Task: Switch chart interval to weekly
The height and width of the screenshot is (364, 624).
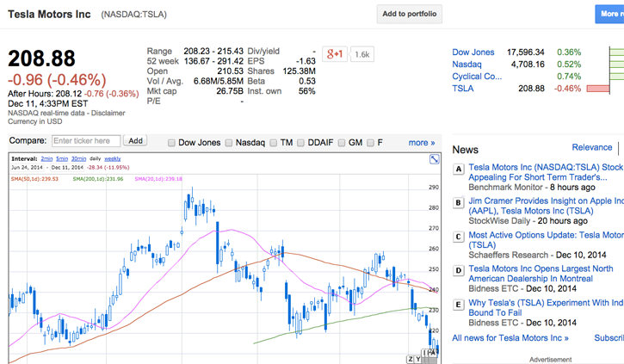Action: click(112, 158)
